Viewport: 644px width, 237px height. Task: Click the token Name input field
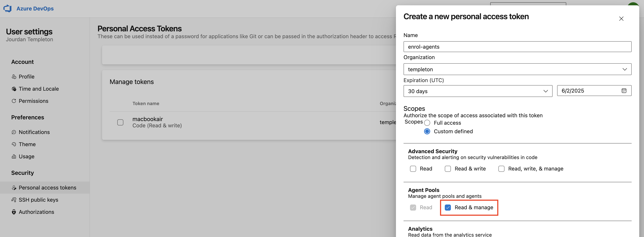click(x=517, y=47)
